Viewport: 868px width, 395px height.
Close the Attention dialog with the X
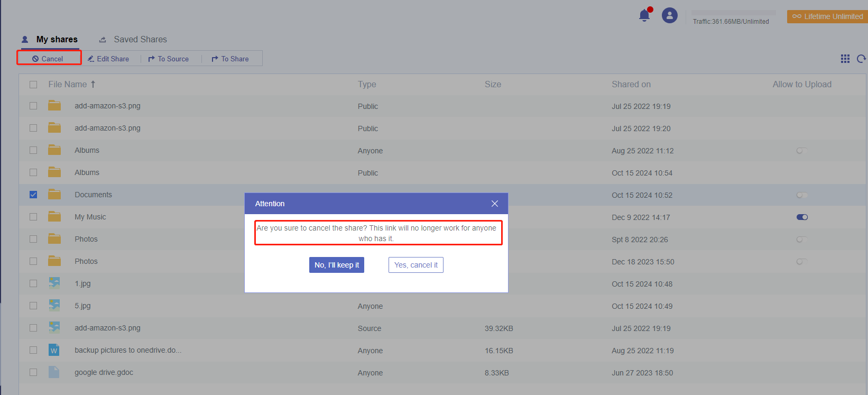(x=495, y=204)
